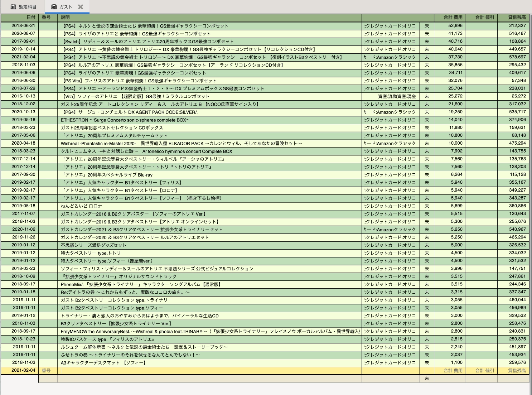Select the ガスト tab label
The image size is (532, 395).
point(66,7)
